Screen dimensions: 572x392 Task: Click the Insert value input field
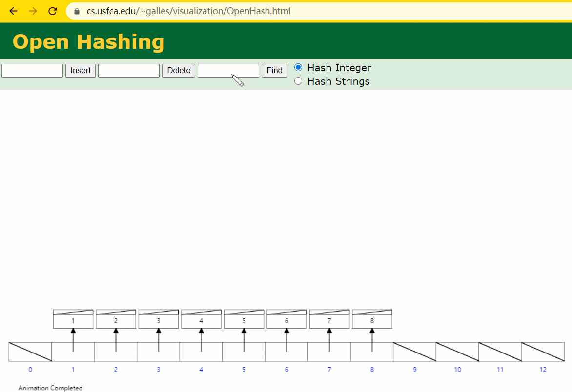[x=32, y=71]
